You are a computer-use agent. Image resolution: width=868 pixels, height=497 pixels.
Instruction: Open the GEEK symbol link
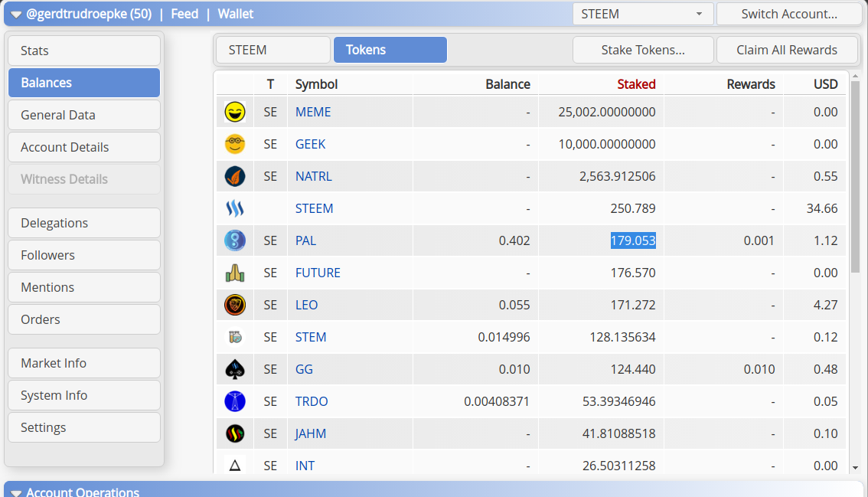click(x=310, y=144)
